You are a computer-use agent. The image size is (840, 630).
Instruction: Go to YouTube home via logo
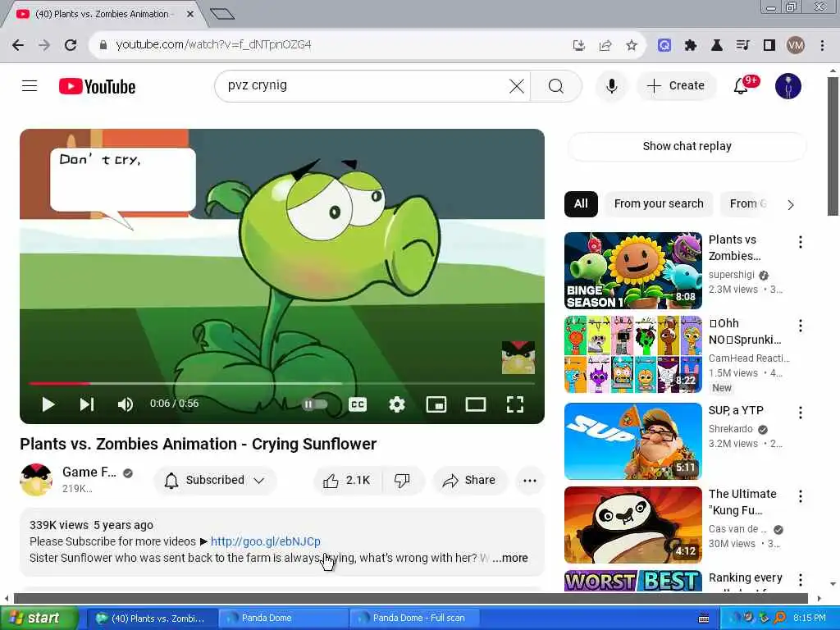click(97, 86)
